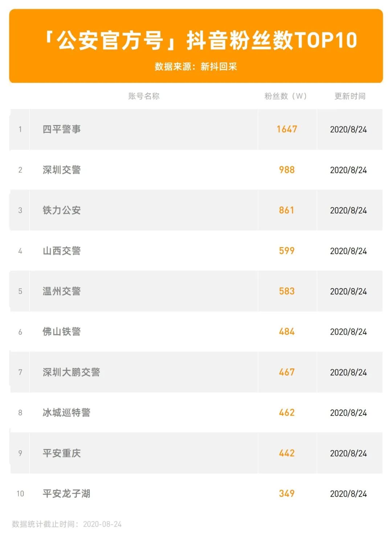
Task: Click the 粉丝数（W）column header
Action: [286, 96]
